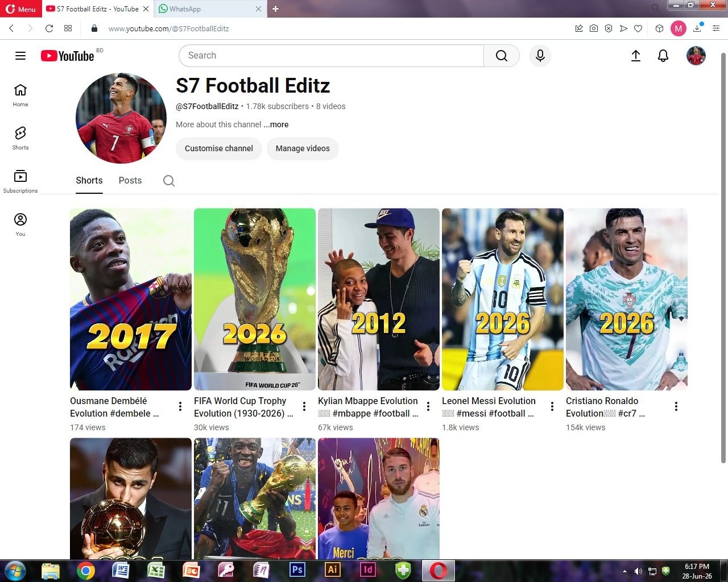The height and width of the screenshot is (582, 728).
Task: Close the WhatsApp browser tab
Action: click(x=259, y=9)
